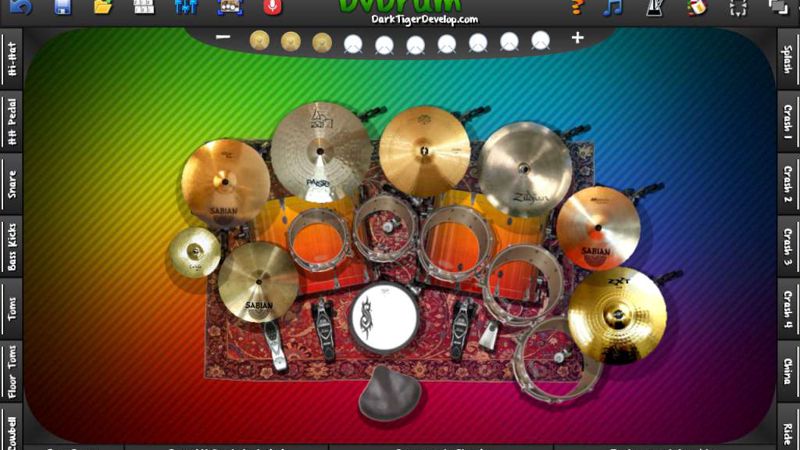
Task: Hit the orange cymbal between Paiste and Zildjian
Action: pos(424,152)
